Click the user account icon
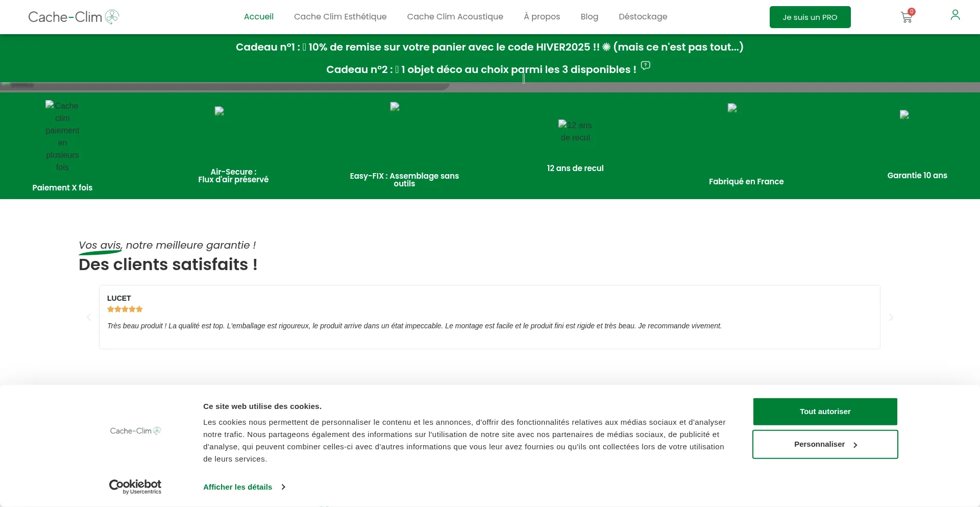980x507 pixels. point(955,15)
